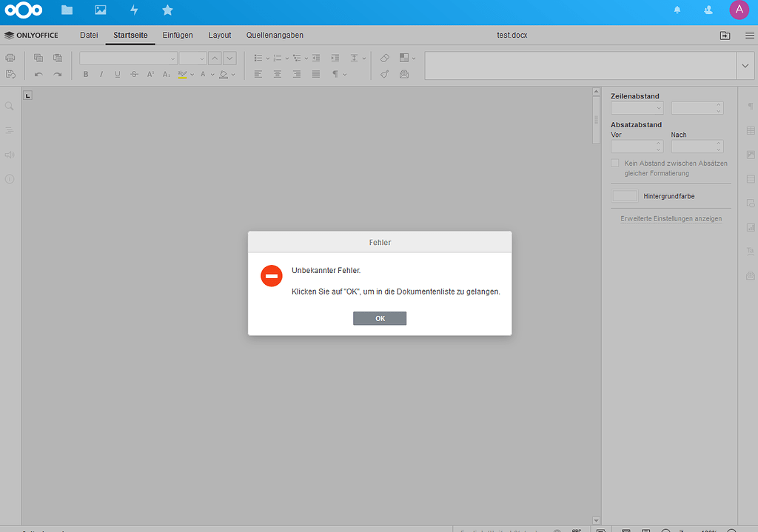Open Nextcloud notifications bell
Viewport: 758px width, 532px height.
[x=677, y=10]
